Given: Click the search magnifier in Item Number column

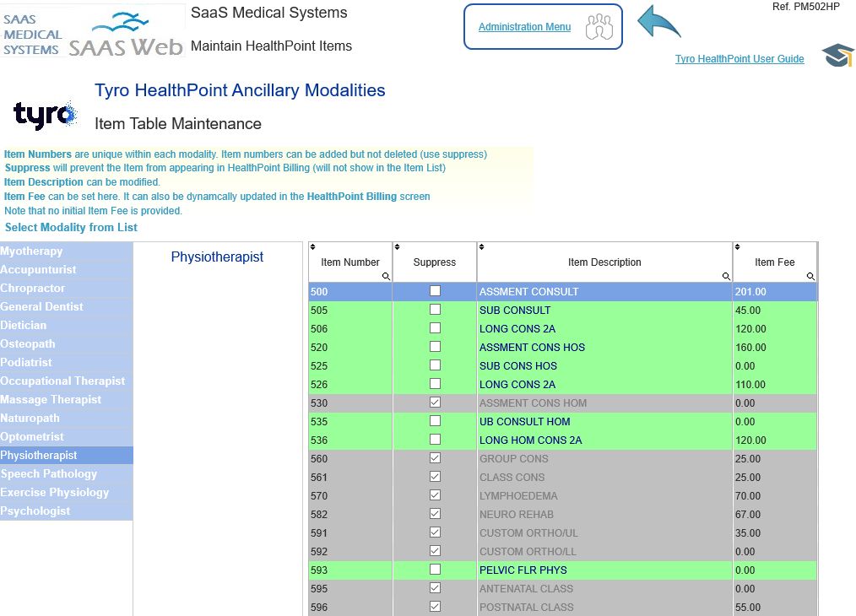Looking at the screenshot, I should click(x=386, y=276).
